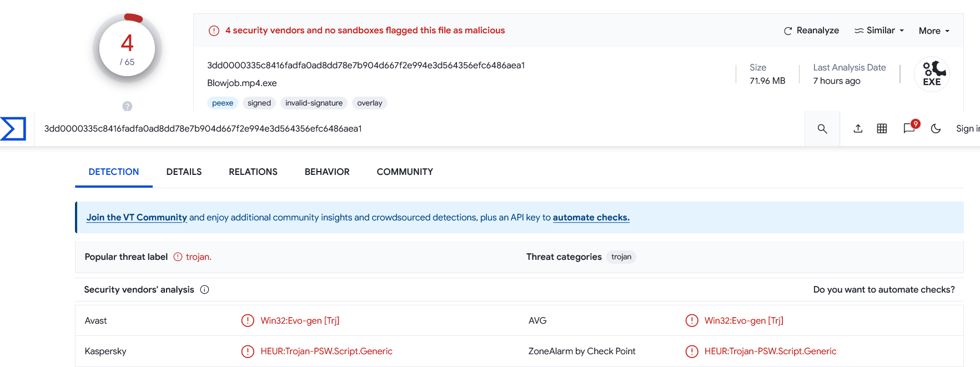The image size is (980, 367).
Task: Click the VirusTotal logo icon
Action: (13, 129)
